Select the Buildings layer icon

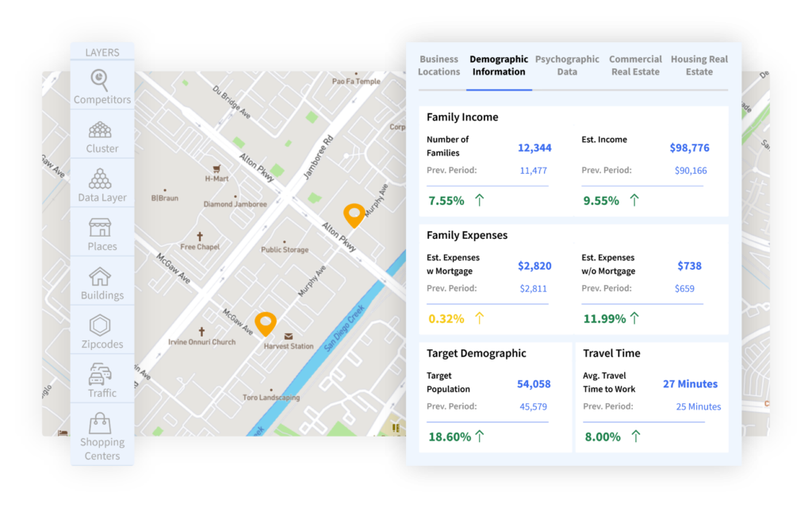[101, 278]
